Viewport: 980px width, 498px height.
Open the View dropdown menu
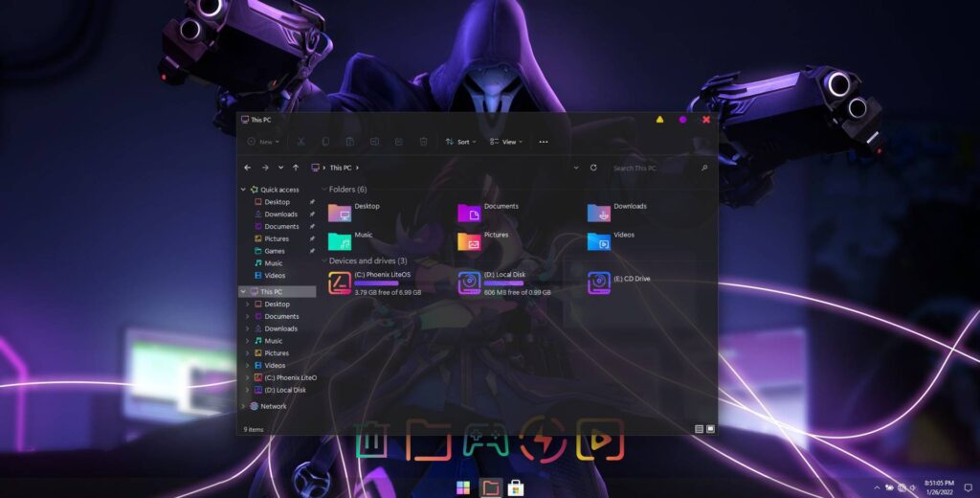pyautogui.click(x=506, y=142)
